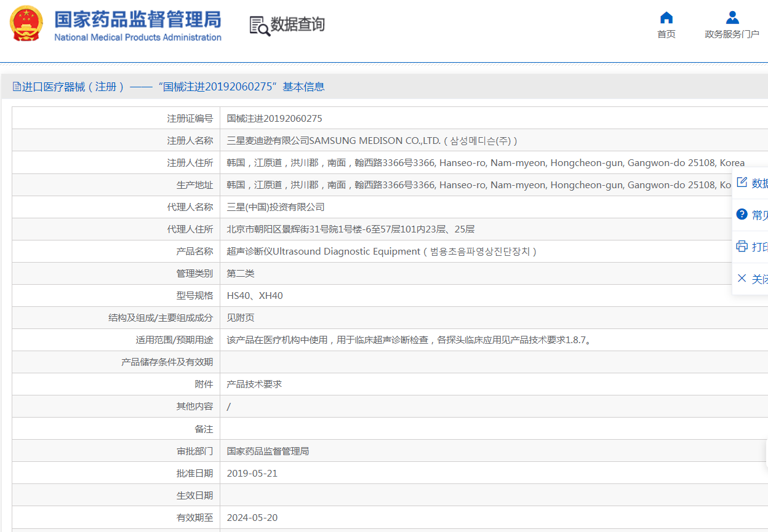
Task: Open 产品技术要求 attachment
Action: pyautogui.click(x=254, y=384)
